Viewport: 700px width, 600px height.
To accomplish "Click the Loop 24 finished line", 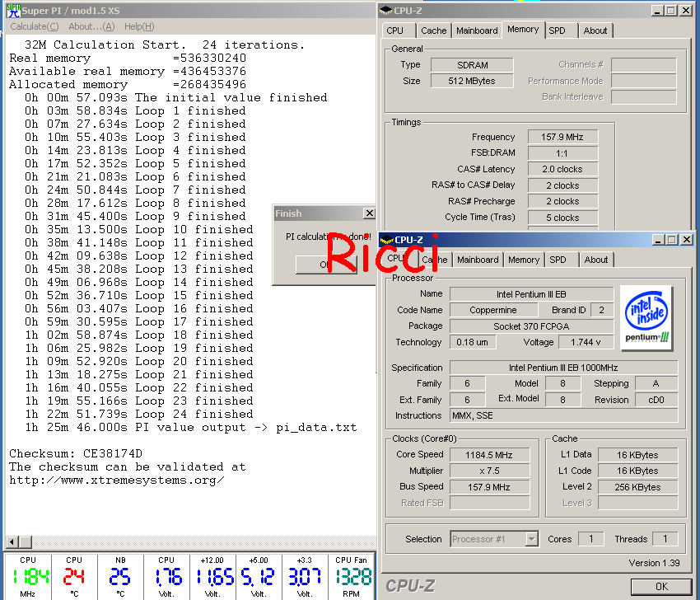I will tap(139, 414).
